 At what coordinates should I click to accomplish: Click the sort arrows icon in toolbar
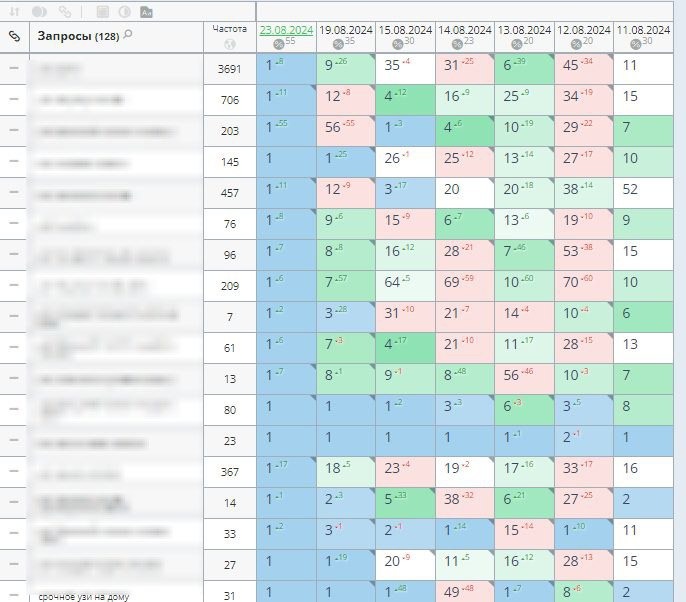click(15, 12)
